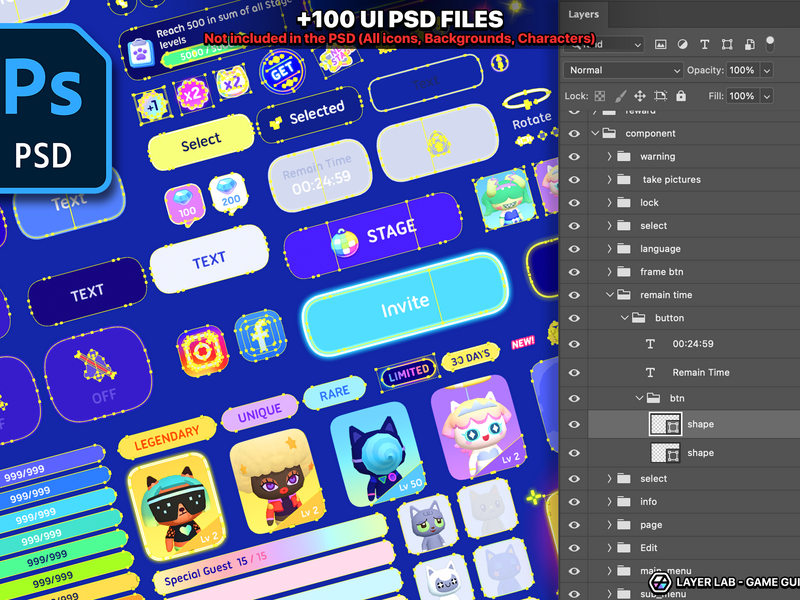Filter layers by adjustment layer icon
800x600 pixels.
(682, 44)
